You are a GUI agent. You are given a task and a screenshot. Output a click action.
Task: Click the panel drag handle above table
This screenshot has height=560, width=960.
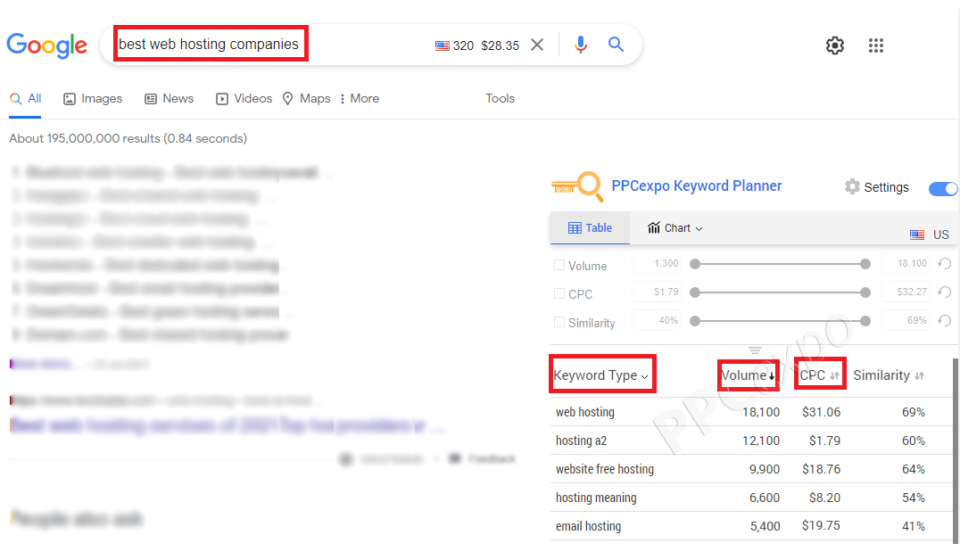754,350
